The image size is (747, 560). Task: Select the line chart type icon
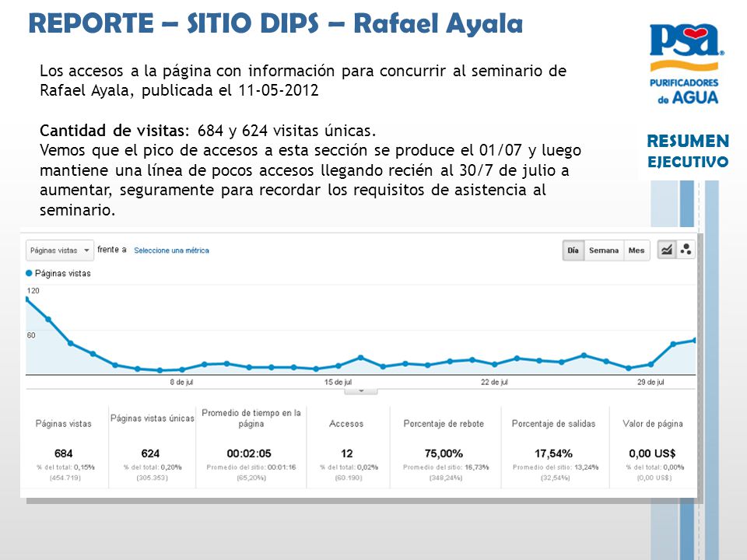667,250
